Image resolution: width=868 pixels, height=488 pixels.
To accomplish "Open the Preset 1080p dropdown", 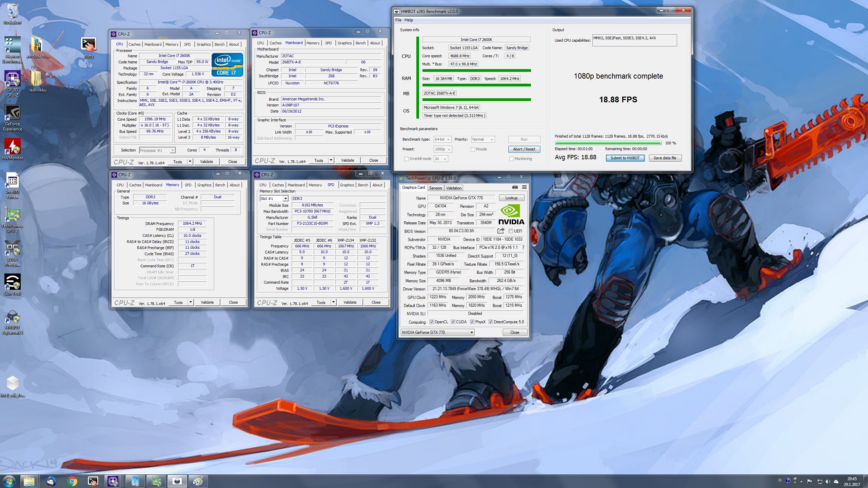I will [443, 149].
